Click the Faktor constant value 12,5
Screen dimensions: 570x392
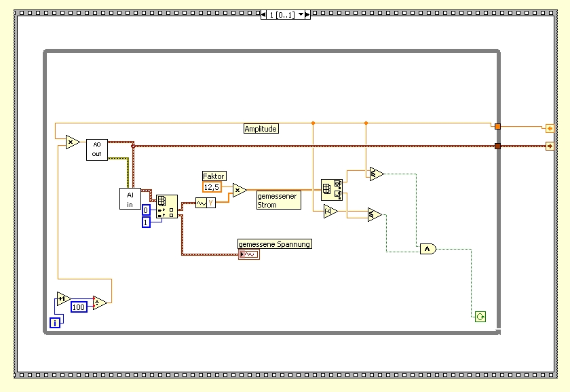pyautogui.click(x=212, y=187)
